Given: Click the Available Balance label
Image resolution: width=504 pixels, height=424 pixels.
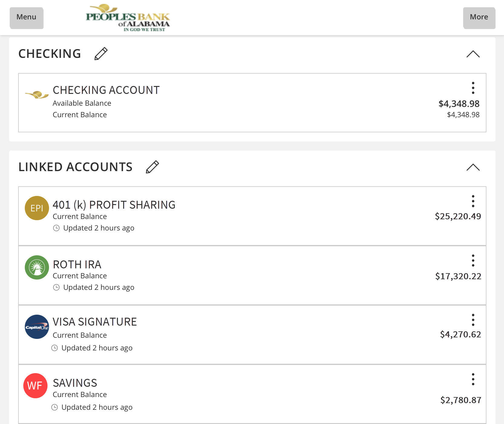Looking at the screenshot, I should pyautogui.click(x=82, y=103).
